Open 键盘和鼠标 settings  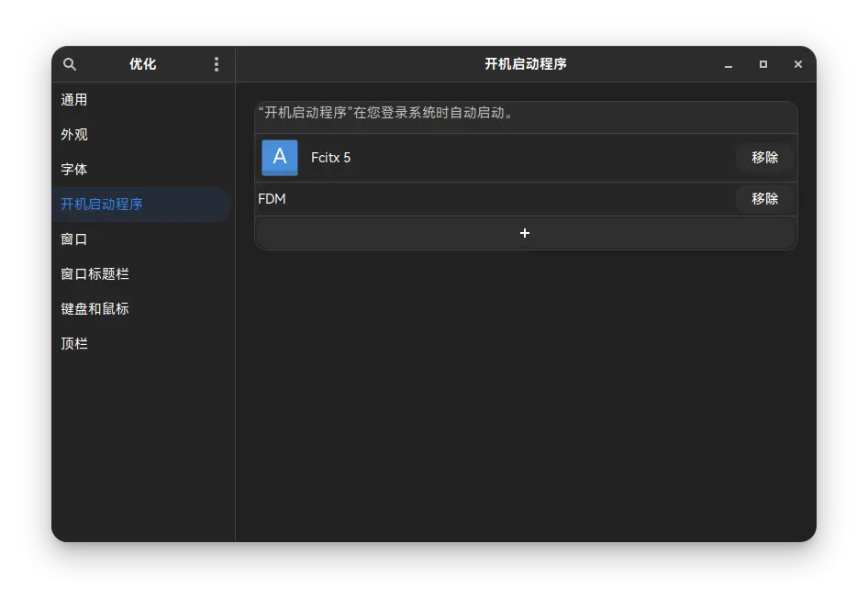pyautogui.click(x=95, y=309)
